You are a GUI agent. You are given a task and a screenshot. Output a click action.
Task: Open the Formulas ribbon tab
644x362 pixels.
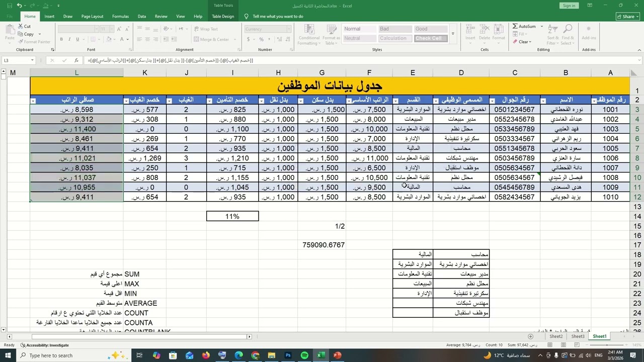(120, 16)
